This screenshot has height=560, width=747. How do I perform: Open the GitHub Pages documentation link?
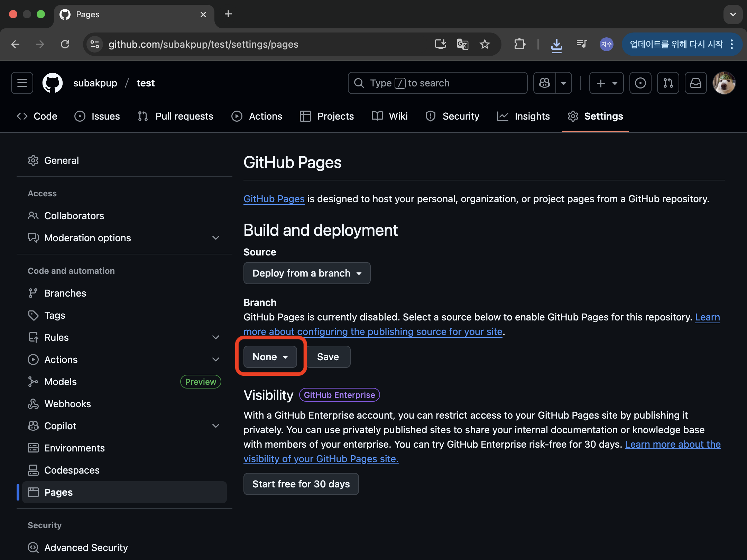274,199
